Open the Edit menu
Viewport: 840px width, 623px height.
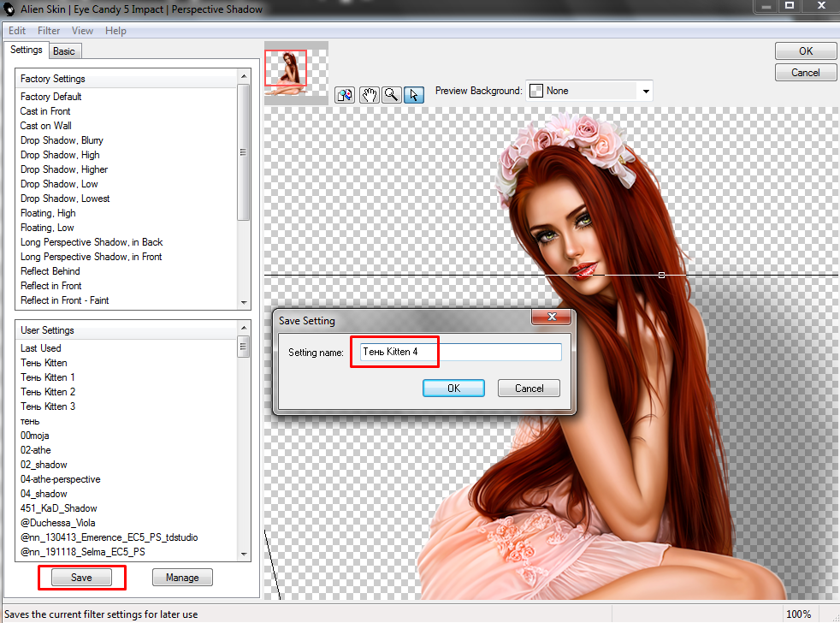(x=17, y=31)
